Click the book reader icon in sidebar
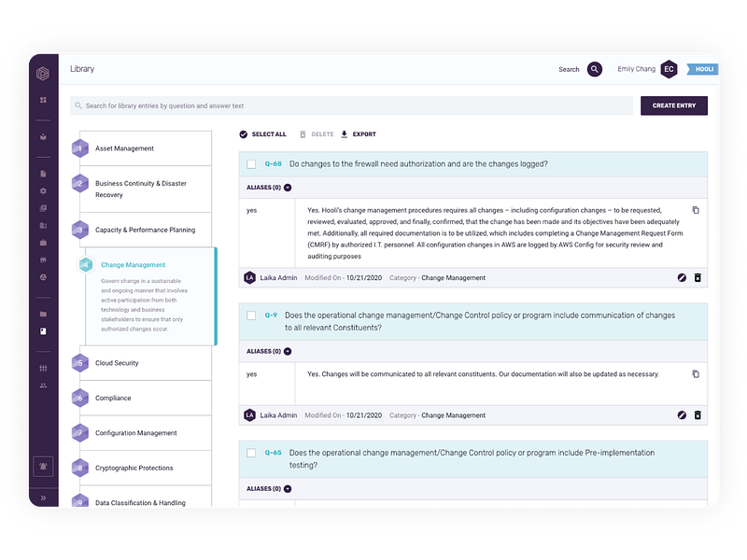This screenshot has height=560, width=747. (43, 137)
